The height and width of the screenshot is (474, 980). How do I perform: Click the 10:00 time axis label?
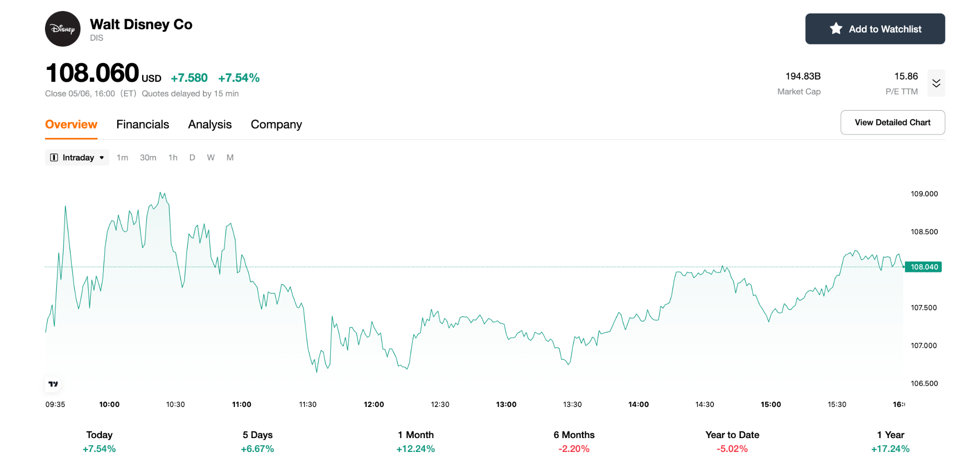click(x=109, y=405)
